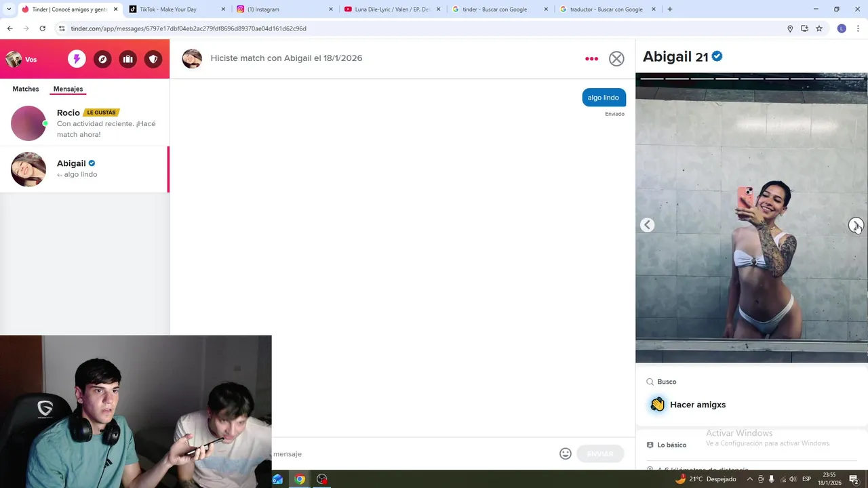Click the Tinder Boost lightning icon
This screenshot has height=488, width=868.
(x=77, y=59)
